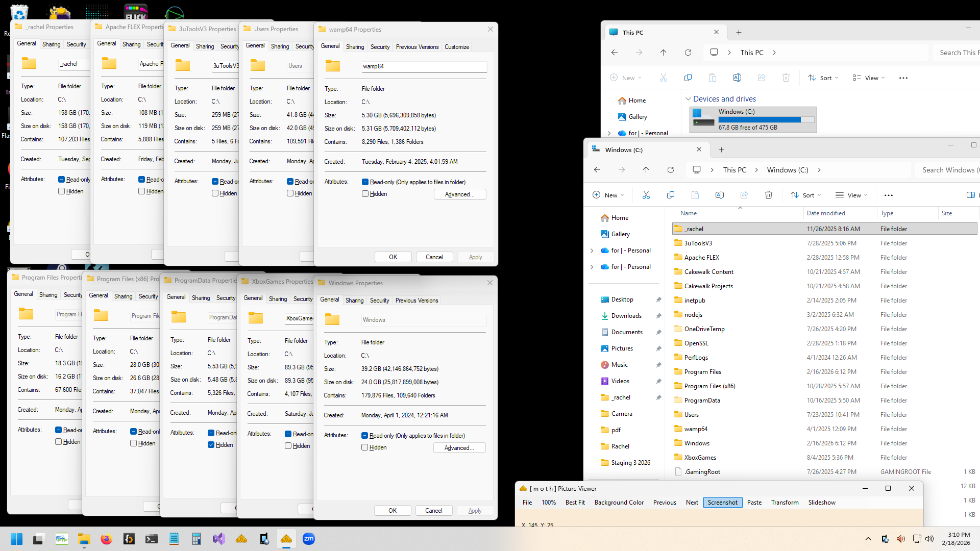This screenshot has height=551, width=980.
Task: Click the Delete trash icon in Windows (C:) toolbar
Action: coord(769,195)
